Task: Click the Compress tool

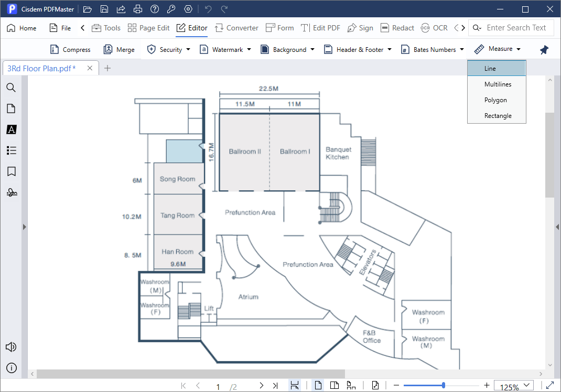Action: tap(70, 49)
